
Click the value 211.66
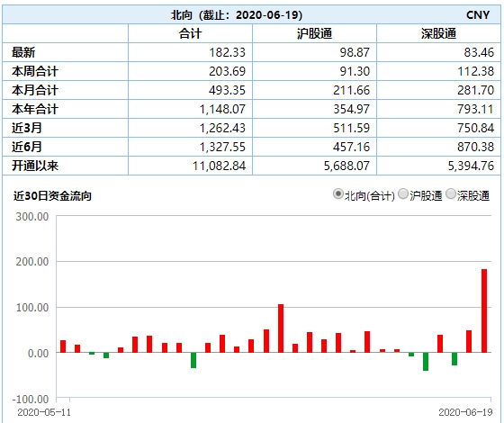352,90
